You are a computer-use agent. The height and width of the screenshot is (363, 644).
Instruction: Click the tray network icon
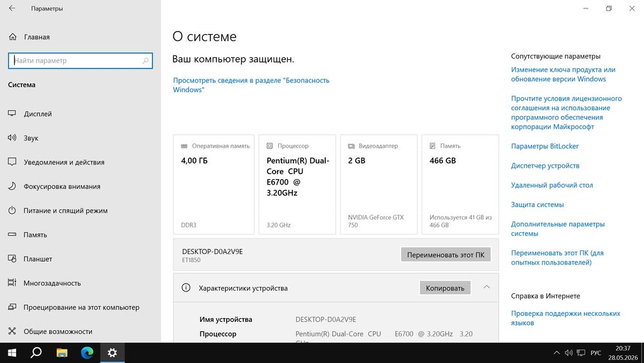pyautogui.click(x=581, y=353)
